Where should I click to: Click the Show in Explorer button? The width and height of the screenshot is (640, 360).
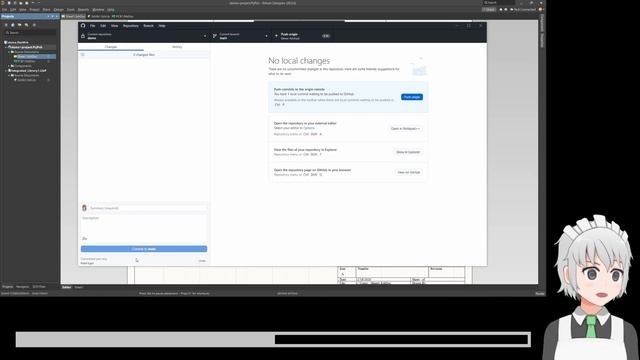pyautogui.click(x=408, y=152)
